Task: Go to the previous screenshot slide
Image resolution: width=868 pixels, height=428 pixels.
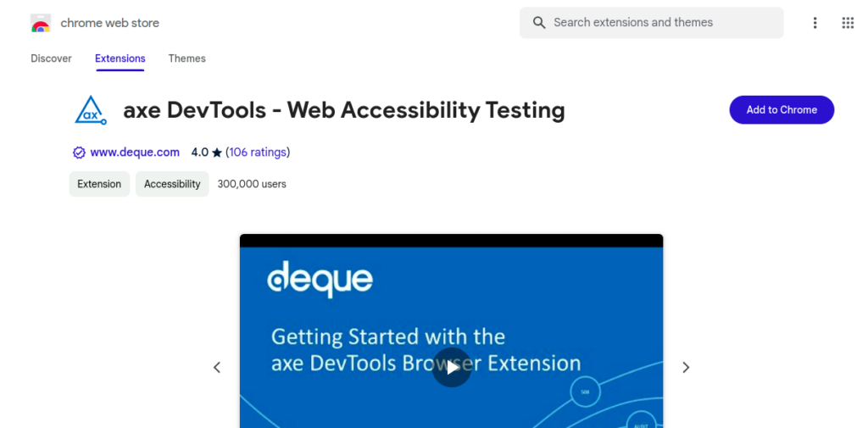Action: click(x=217, y=367)
